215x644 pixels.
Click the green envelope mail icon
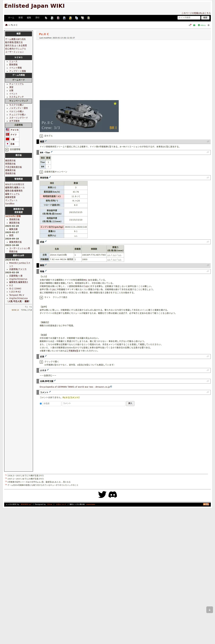(194, 25)
